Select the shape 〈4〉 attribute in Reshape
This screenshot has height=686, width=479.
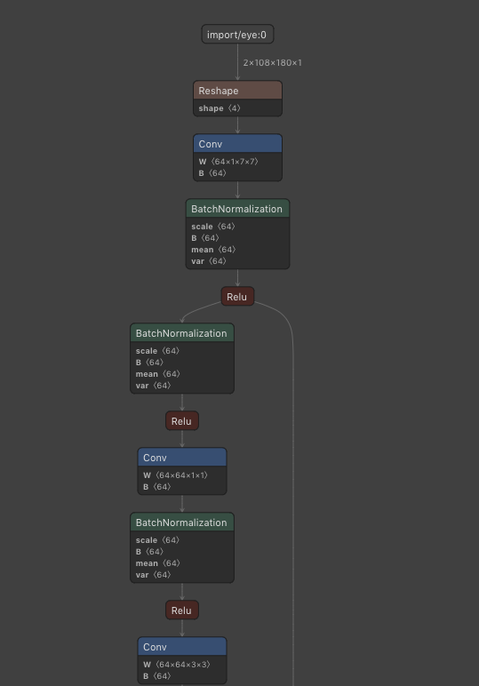pyautogui.click(x=220, y=108)
